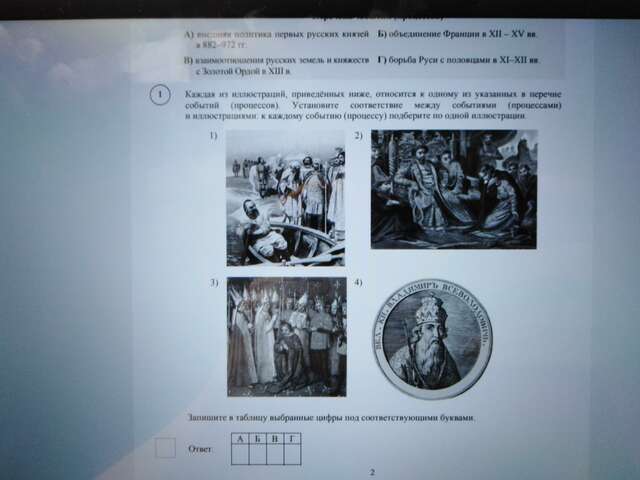Click answer cell under letter Г
640x480 pixels.
(x=292, y=454)
